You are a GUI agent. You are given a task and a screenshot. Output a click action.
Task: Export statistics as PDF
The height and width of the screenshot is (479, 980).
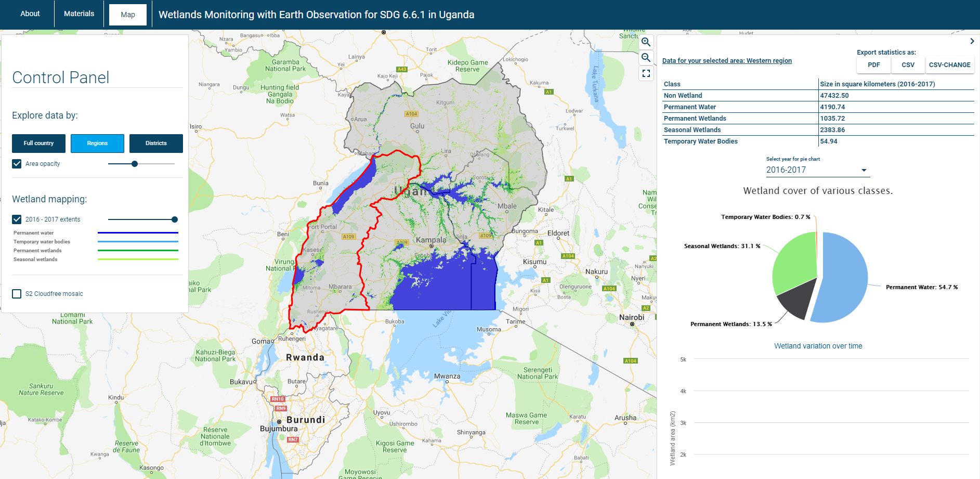tap(874, 65)
